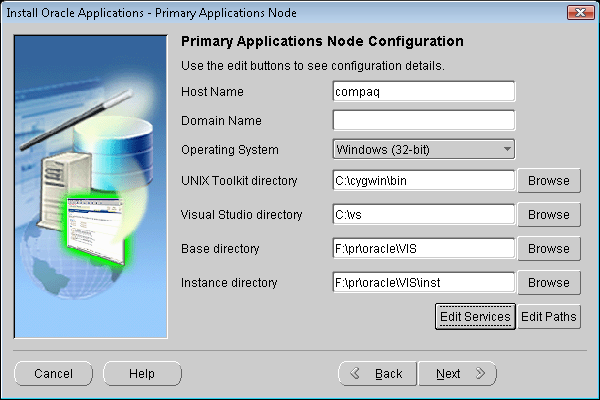
Task: Click the Visual Studio directory text field
Action: click(x=423, y=214)
